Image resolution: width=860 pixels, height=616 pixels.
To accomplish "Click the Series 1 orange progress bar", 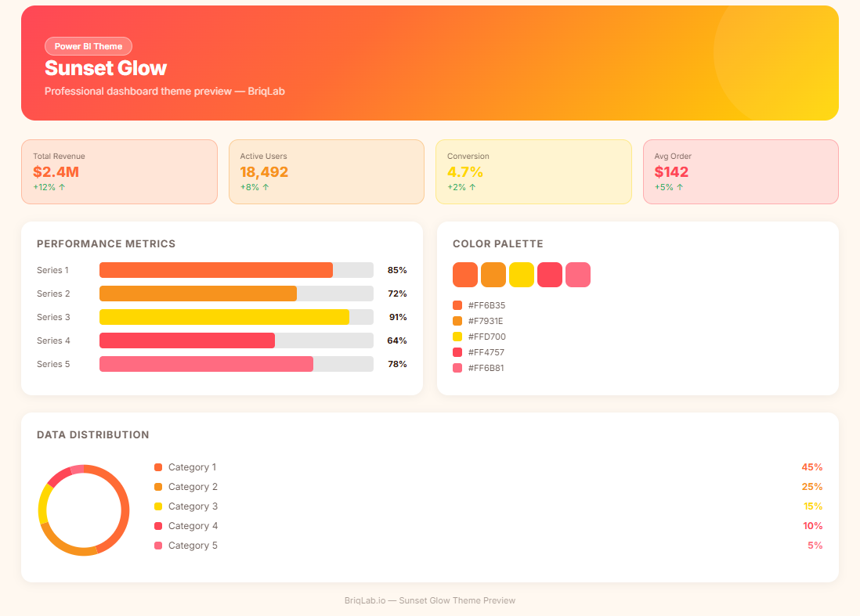I will [x=216, y=270].
